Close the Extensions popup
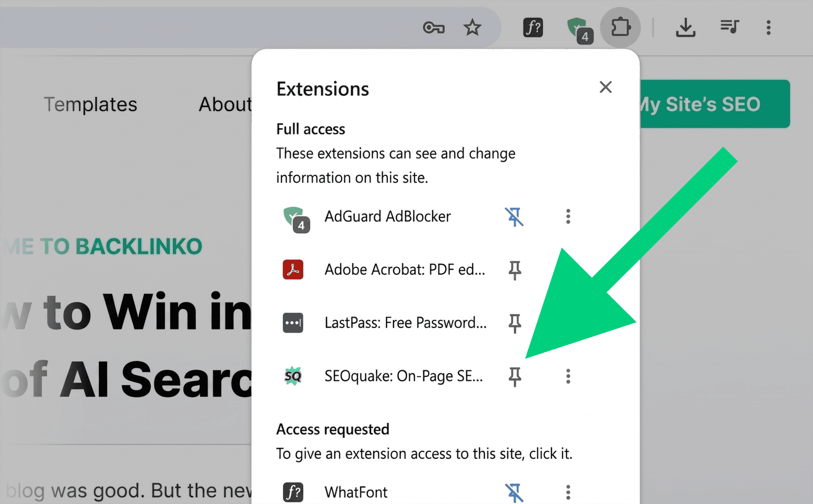 pyautogui.click(x=605, y=87)
